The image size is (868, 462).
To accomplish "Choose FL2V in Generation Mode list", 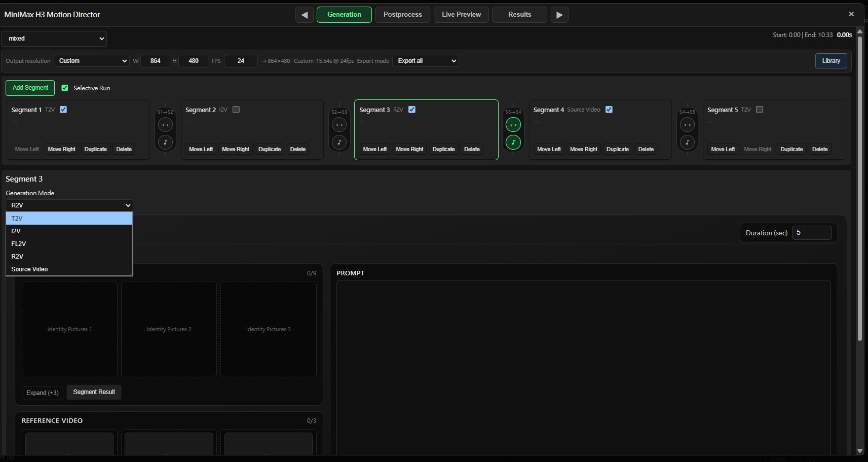I will coord(69,244).
